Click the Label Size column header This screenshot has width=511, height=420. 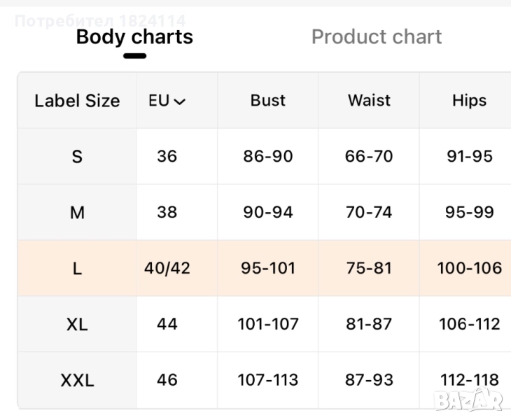[x=77, y=101]
